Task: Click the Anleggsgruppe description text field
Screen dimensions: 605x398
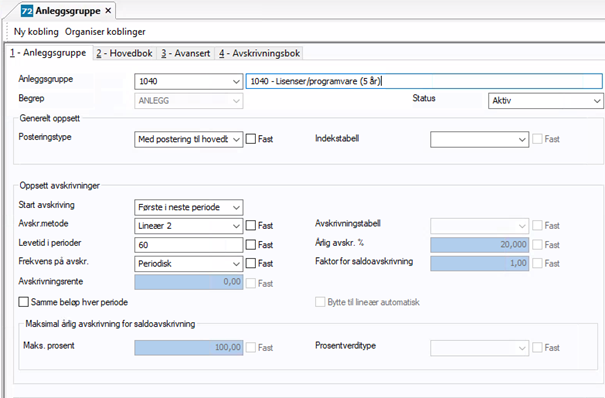Action: (424, 81)
